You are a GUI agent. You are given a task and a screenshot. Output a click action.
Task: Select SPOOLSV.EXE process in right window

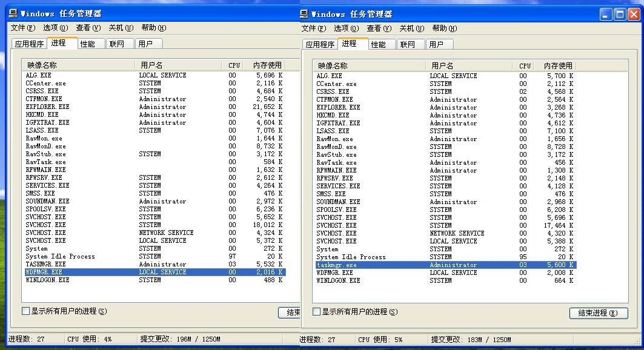click(446, 210)
